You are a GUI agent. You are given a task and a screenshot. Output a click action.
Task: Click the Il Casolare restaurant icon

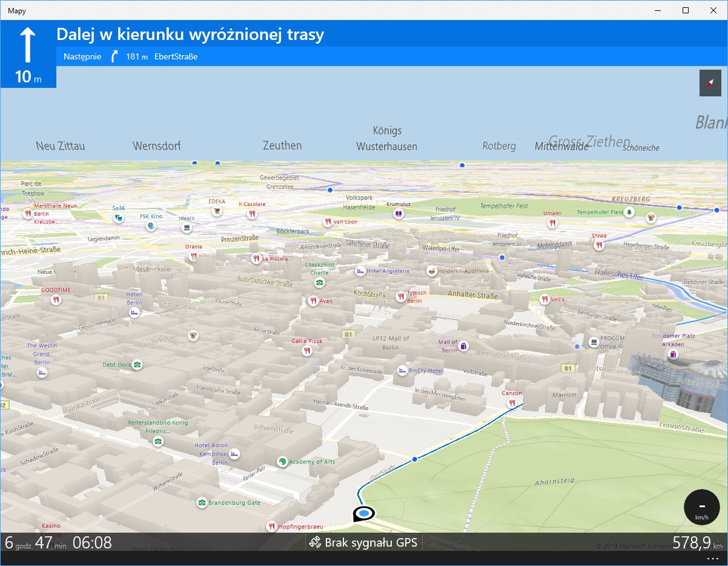[251, 214]
